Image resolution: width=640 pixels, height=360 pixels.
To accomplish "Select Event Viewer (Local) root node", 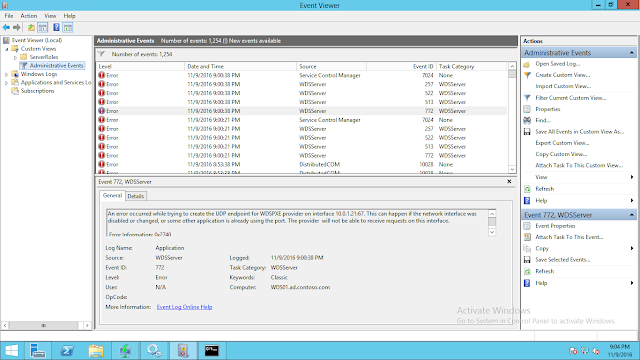I will click(x=37, y=40).
